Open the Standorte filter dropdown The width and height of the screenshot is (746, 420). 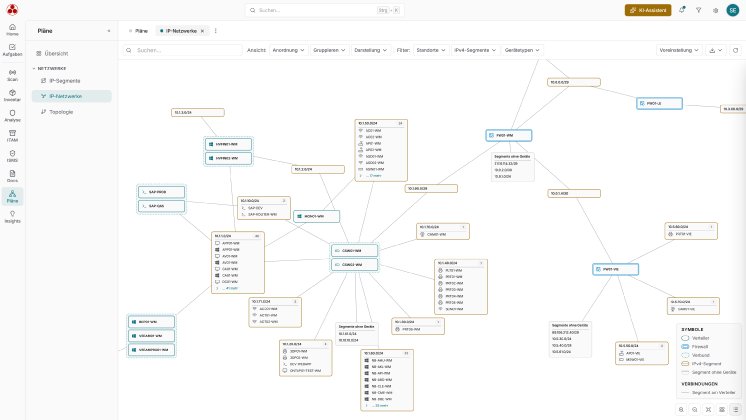(x=431, y=50)
